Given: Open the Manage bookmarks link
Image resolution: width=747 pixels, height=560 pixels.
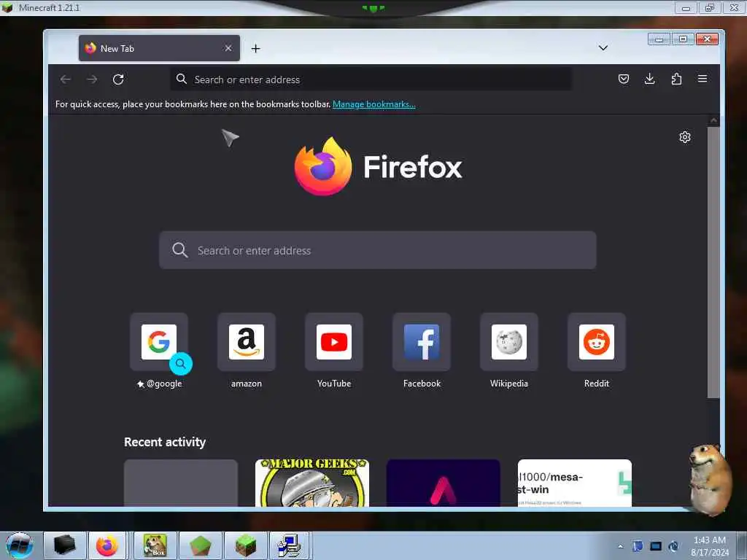Looking at the screenshot, I should point(374,104).
